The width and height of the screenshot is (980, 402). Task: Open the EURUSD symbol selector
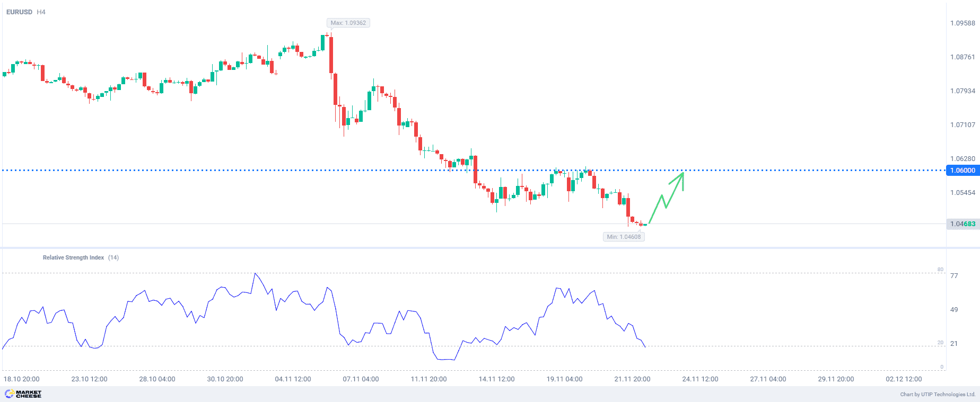[x=19, y=12]
